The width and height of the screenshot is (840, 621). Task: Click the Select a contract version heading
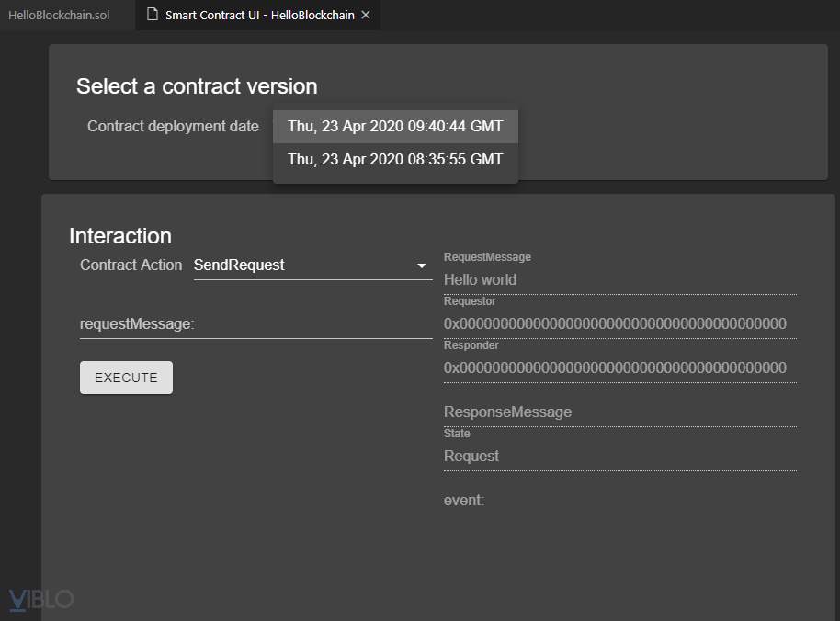click(x=197, y=86)
